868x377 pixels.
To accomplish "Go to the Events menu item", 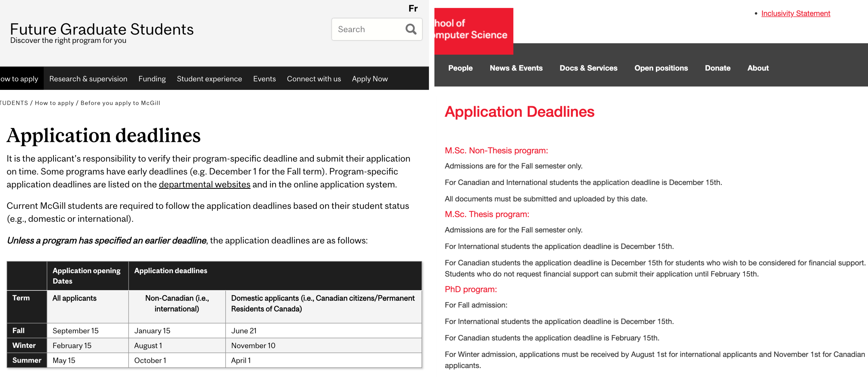I will [x=265, y=79].
